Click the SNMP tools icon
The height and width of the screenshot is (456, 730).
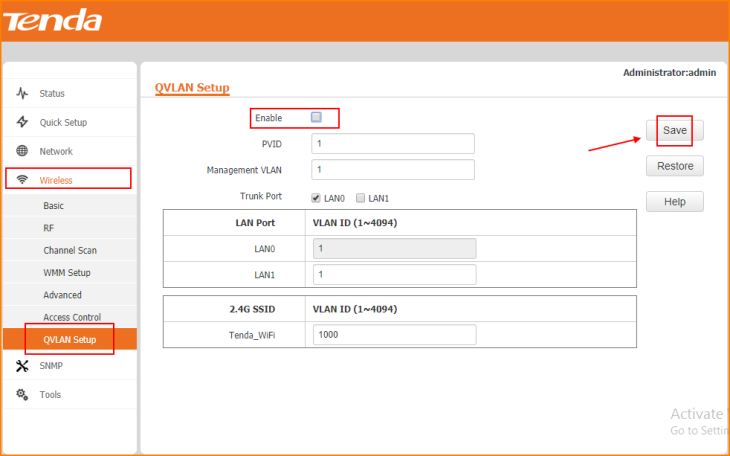(x=22, y=366)
